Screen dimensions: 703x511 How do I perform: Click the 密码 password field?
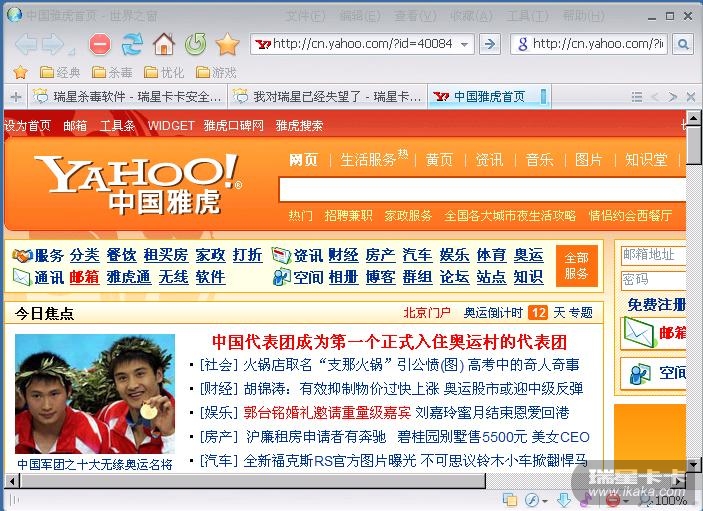[653, 280]
